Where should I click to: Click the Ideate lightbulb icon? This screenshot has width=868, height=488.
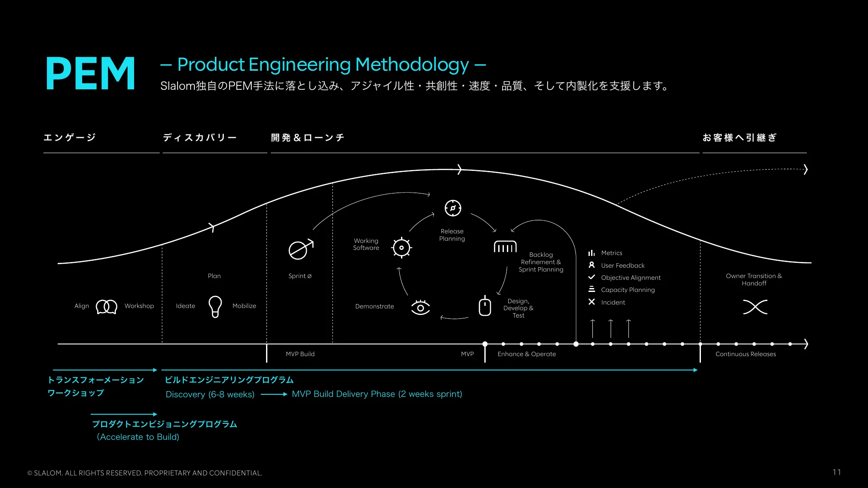(215, 305)
